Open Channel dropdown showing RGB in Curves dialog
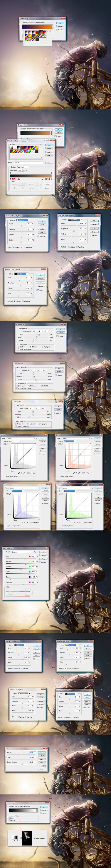Image resolution: width=111 pixels, height=868 pixels. [15, 441]
